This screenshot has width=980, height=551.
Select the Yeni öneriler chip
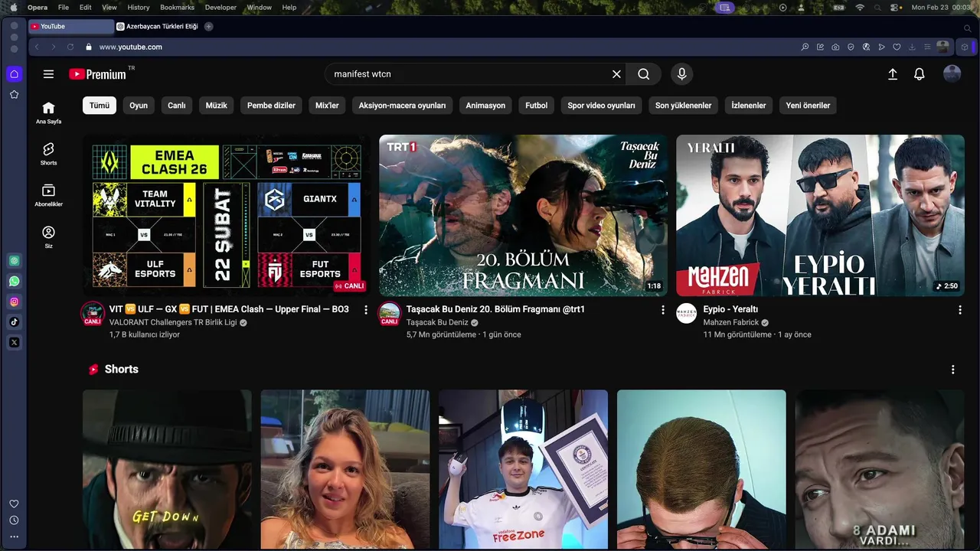point(808,106)
